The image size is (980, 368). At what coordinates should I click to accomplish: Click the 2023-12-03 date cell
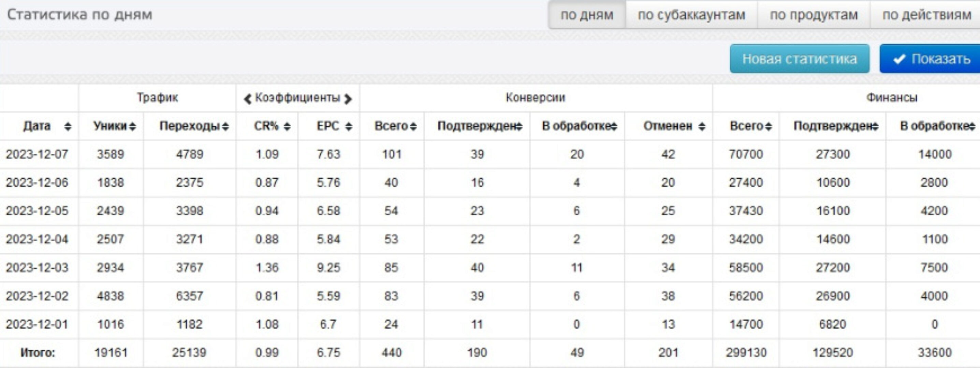pyautogui.click(x=37, y=267)
